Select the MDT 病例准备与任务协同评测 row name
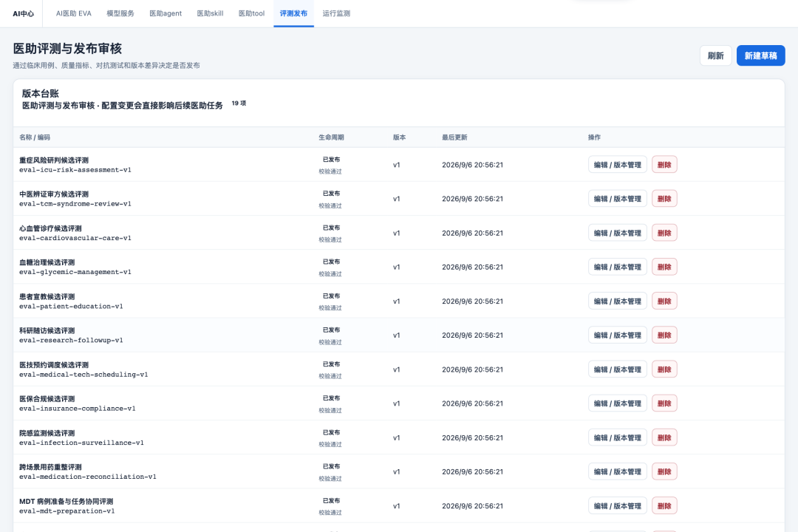Image resolution: width=798 pixels, height=532 pixels. (66, 502)
